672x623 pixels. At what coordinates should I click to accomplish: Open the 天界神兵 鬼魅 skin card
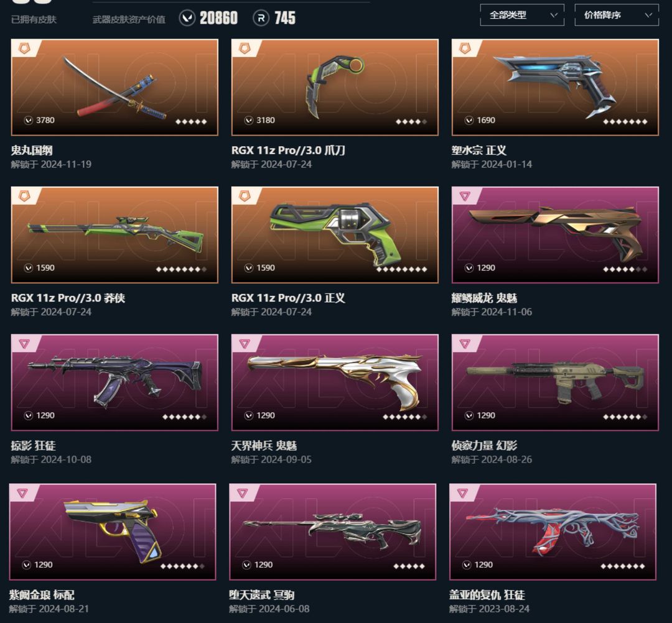(x=335, y=382)
